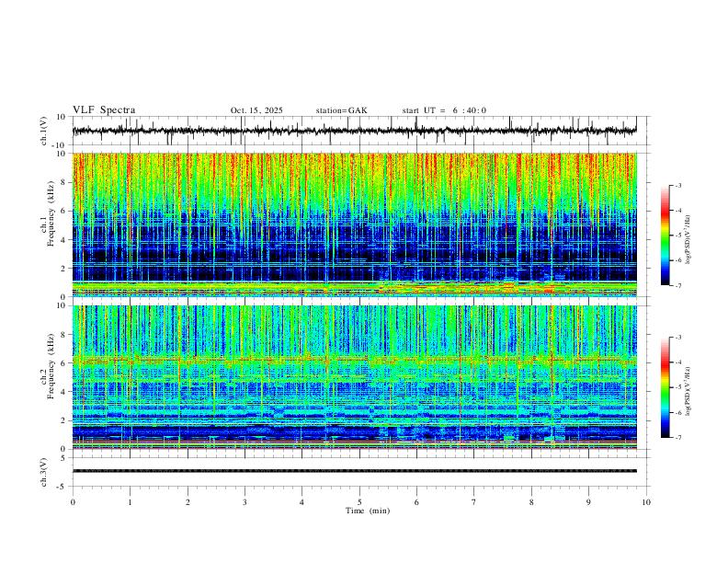Click the "Time (min)" axis label

(368, 511)
